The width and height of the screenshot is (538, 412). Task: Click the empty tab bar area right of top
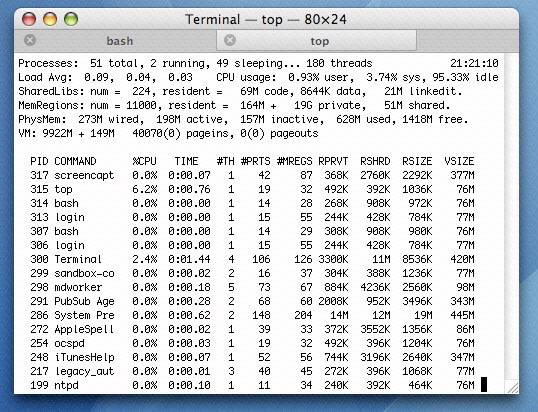[468, 41]
